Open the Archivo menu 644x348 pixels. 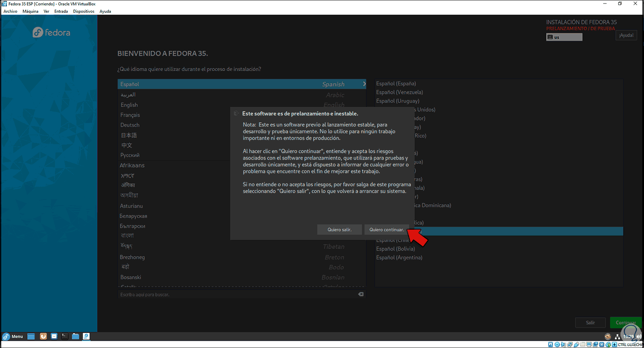pos(10,11)
